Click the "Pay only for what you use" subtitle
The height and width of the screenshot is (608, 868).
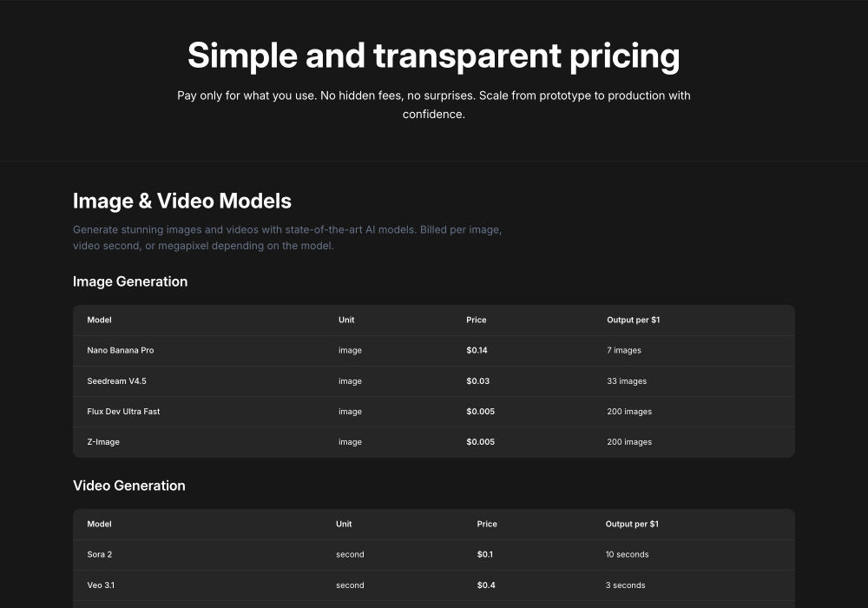point(434,104)
